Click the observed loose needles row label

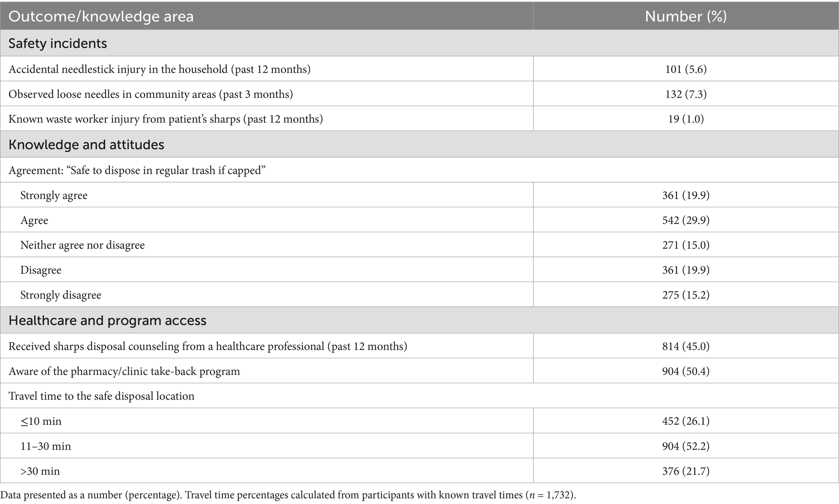point(151,94)
